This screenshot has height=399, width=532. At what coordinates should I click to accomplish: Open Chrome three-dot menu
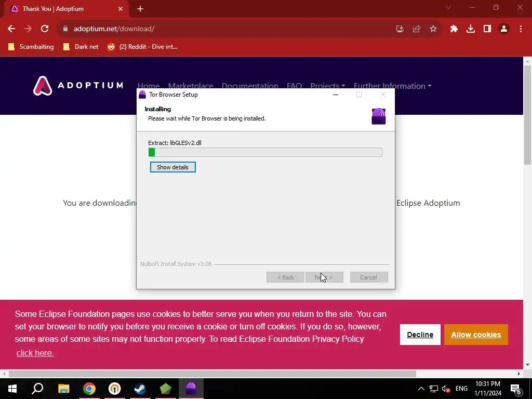point(521,29)
